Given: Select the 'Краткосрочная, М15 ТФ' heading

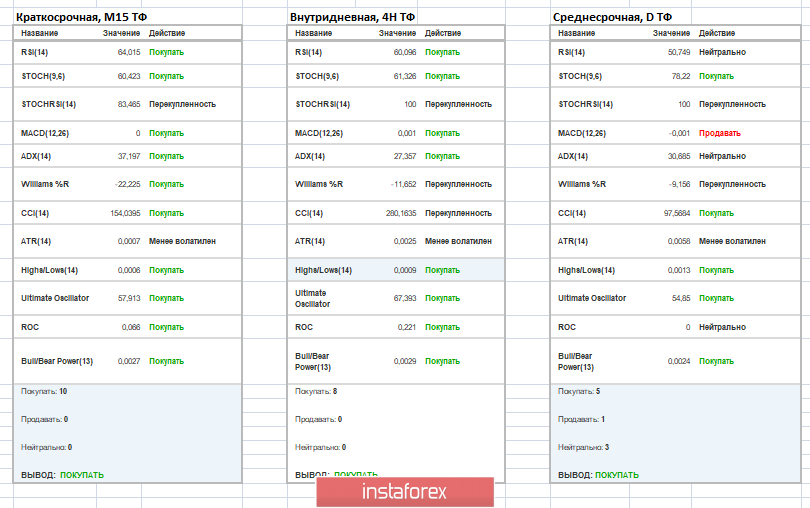Looking at the screenshot, I should pyautogui.click(x=82, y=17).
